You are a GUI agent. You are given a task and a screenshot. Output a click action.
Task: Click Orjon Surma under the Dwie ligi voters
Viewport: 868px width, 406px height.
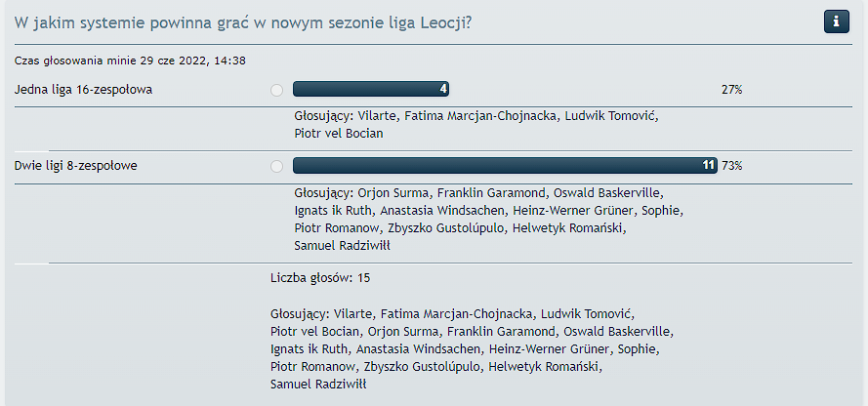pos(394,193)
